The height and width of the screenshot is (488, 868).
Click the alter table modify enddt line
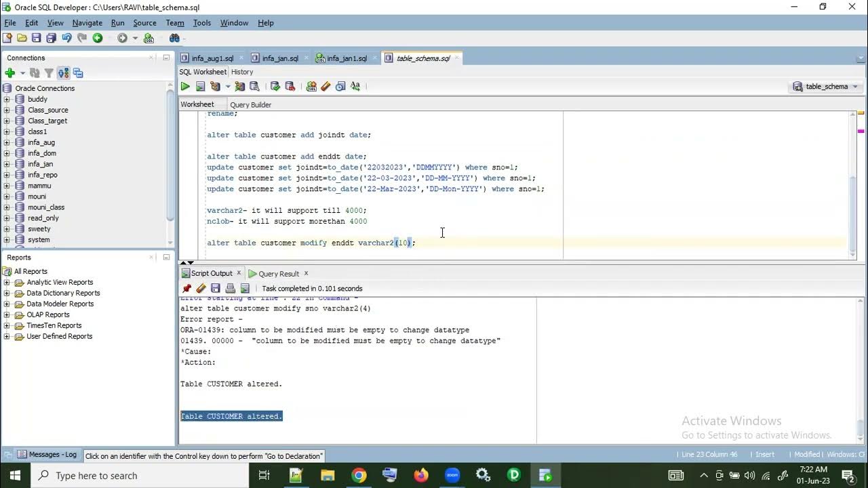[311, 243]
